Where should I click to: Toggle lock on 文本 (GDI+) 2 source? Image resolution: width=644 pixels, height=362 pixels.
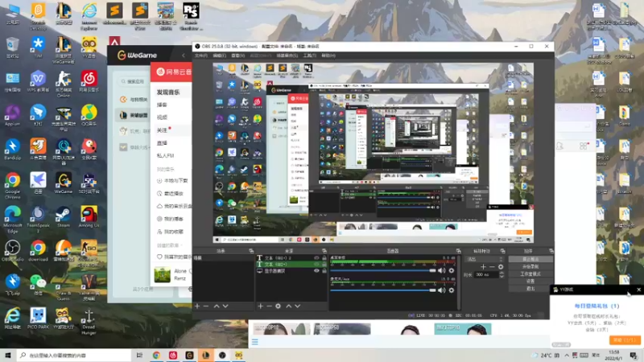[x=324, y=258]
